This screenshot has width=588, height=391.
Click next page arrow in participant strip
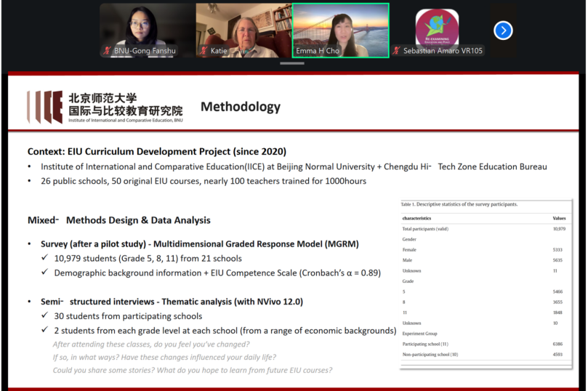coord(503,31)
